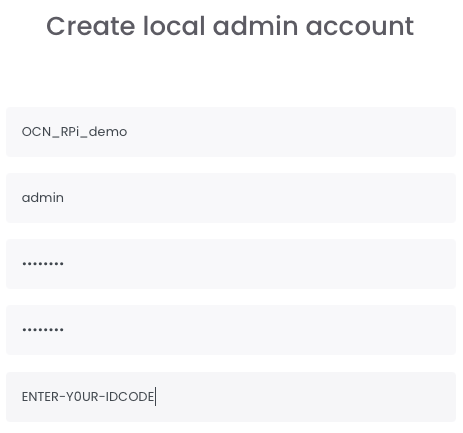Click the word 'Create' in the page title

tap(91, 26)
